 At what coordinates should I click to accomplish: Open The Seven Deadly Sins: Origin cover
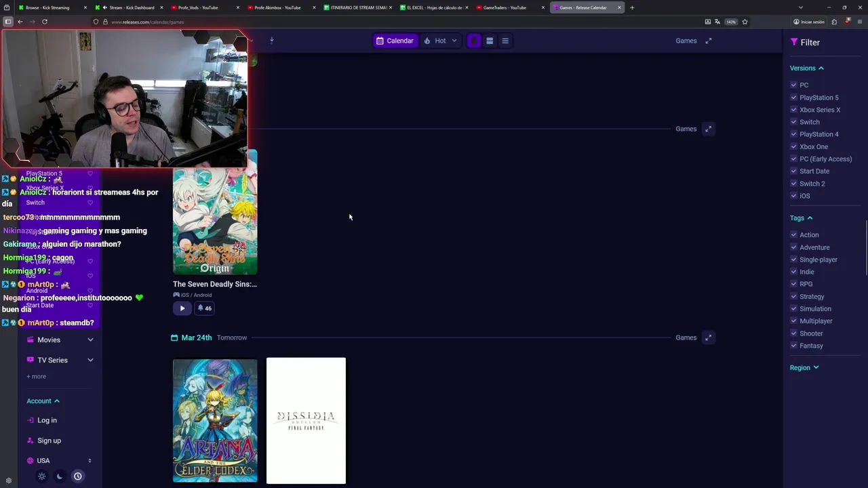pos(215,212)
